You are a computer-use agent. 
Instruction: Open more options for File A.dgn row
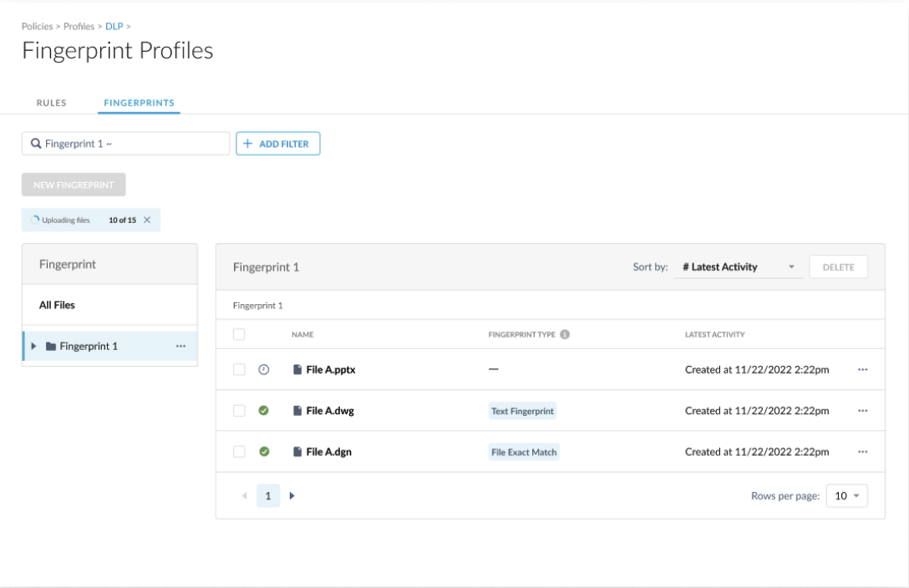click(862, 452)
